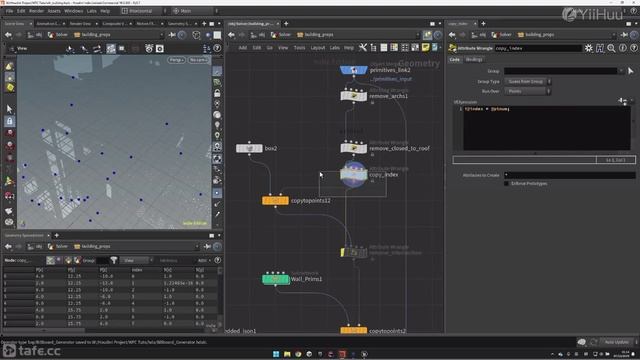Toggle the network editor pin button
Viewport: 640px width, 360px height.
pos(427,35)
